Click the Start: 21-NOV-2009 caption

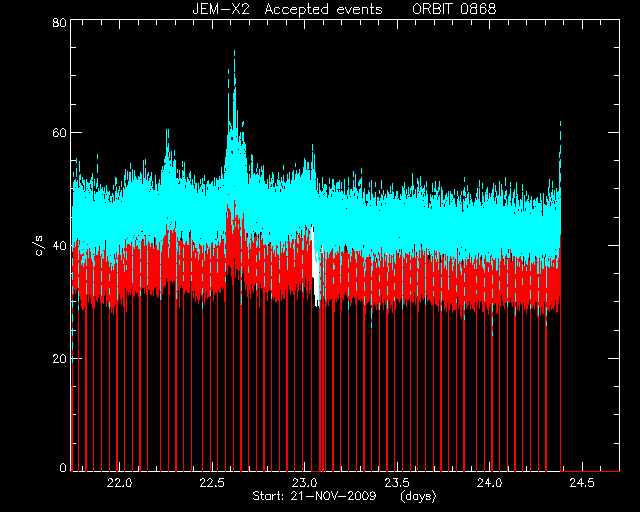[x=314, y=496]
